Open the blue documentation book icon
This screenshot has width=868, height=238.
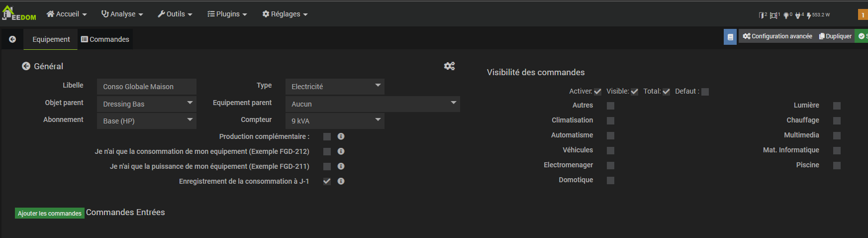[730, 37]
